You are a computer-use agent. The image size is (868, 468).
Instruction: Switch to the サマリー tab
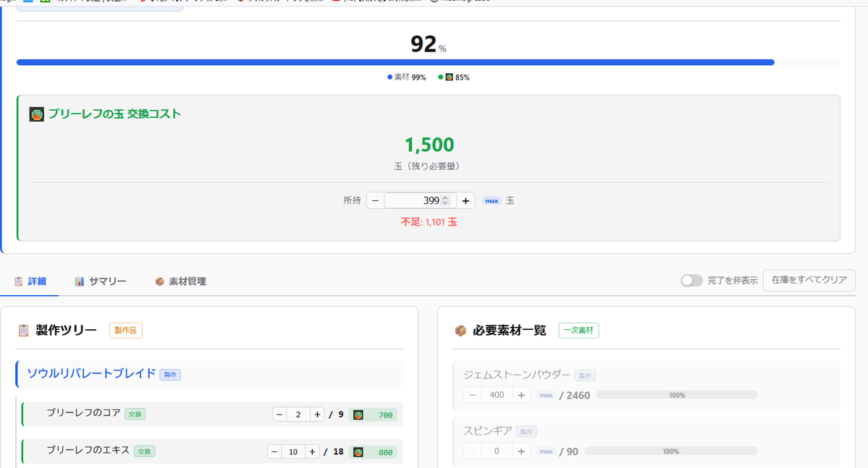coord(100,281)
